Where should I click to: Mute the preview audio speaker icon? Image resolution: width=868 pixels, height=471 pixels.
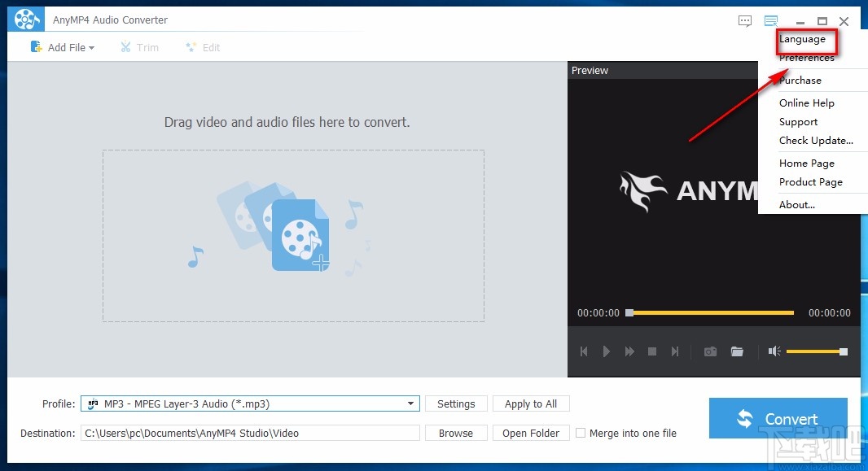pos(773,351)
